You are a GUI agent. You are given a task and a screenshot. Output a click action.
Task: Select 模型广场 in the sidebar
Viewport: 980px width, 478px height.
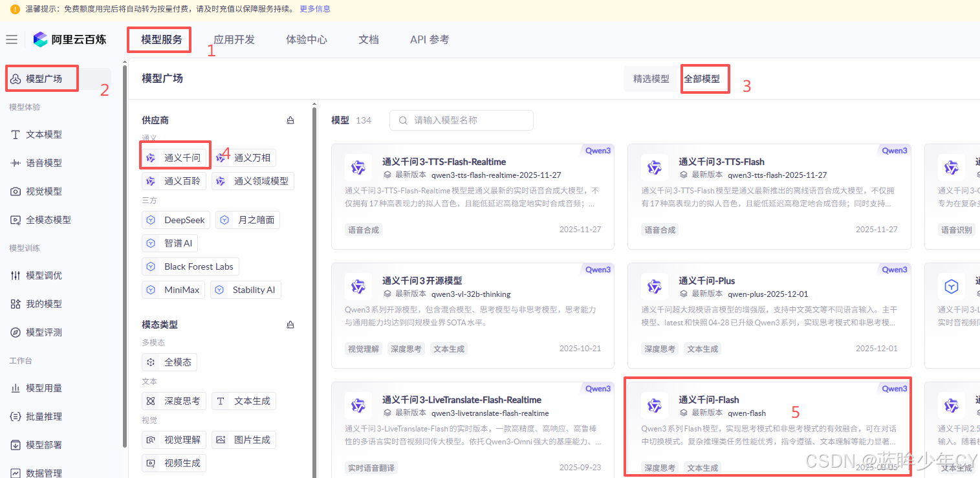pos(58,79)
